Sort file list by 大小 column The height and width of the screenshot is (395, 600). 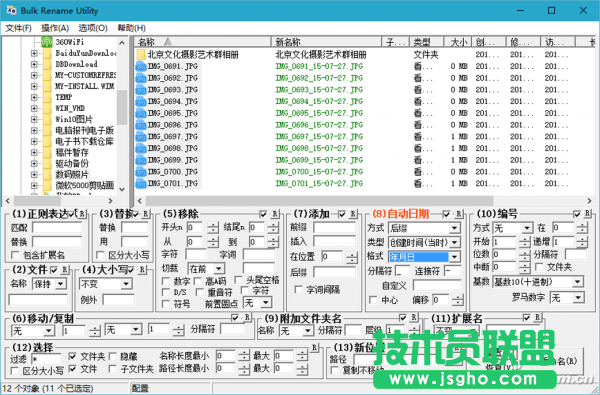(458, 41)
